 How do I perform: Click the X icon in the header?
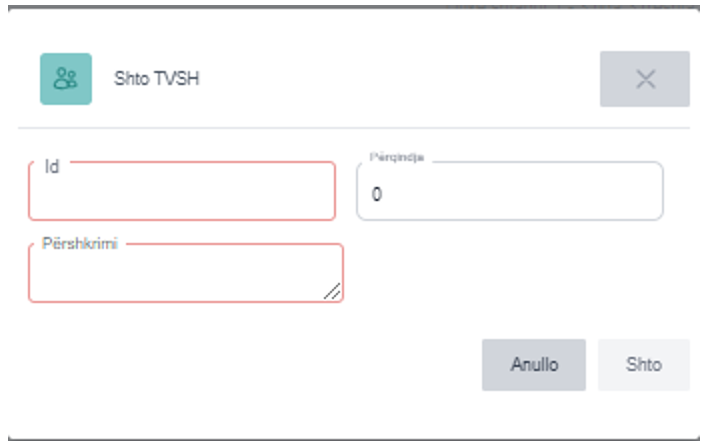tap(645, 79)
